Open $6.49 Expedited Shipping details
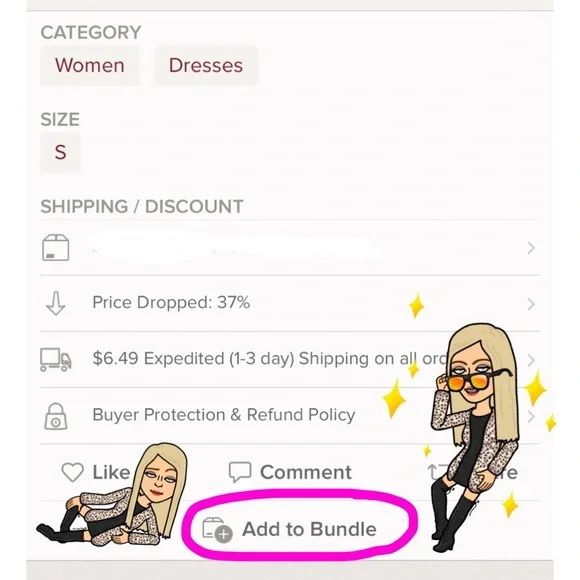This screenshot has height=580, width=580. point(270,358)
